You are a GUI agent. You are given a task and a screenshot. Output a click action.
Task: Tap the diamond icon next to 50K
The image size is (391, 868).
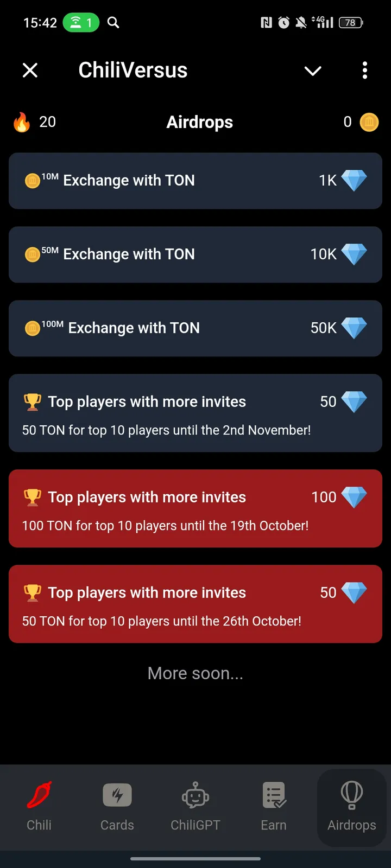pyautogui.click(x=354, y=328)
